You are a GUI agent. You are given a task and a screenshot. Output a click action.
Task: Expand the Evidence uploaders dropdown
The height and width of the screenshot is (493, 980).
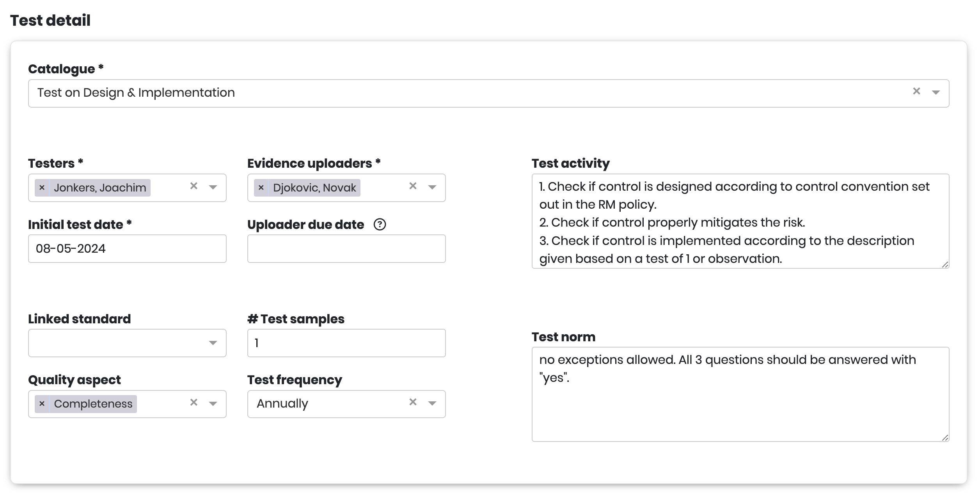432,188
